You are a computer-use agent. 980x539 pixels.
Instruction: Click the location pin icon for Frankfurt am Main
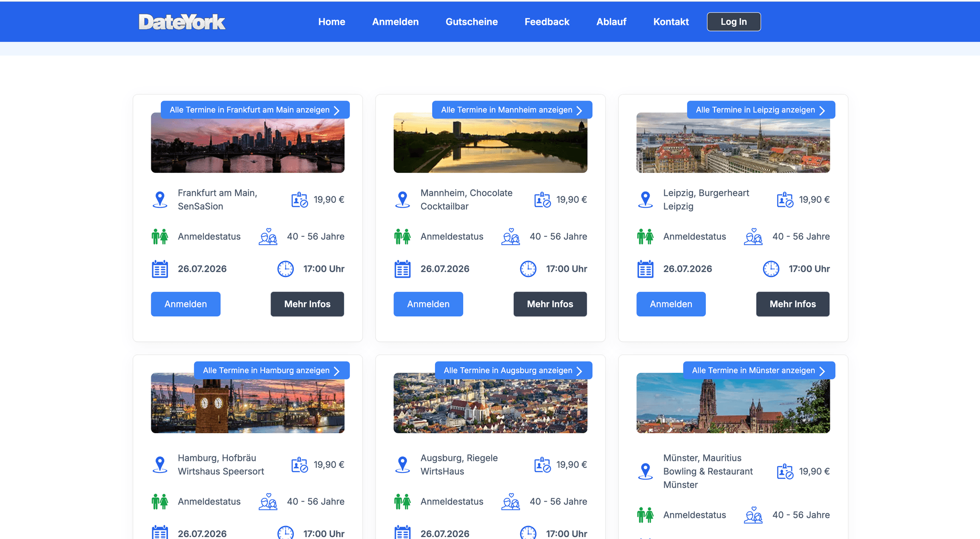(x=160, y=200)
